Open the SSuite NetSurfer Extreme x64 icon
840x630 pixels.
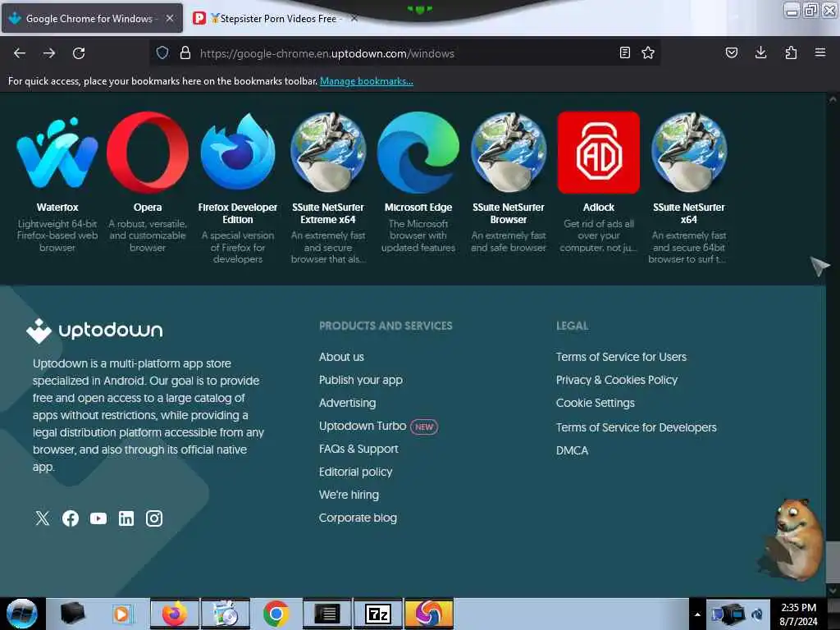pos(328,153)
